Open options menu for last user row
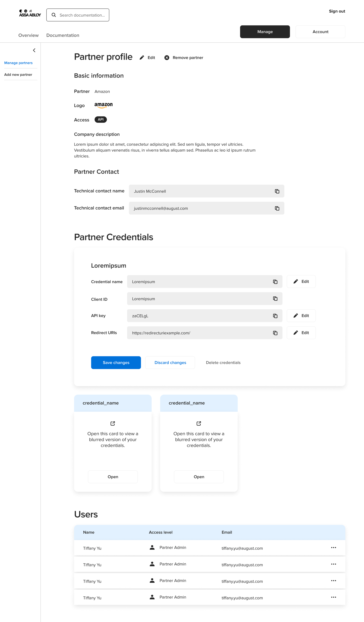Image resolution: width=364 pixels, height=622 pixels. (333, 597)
